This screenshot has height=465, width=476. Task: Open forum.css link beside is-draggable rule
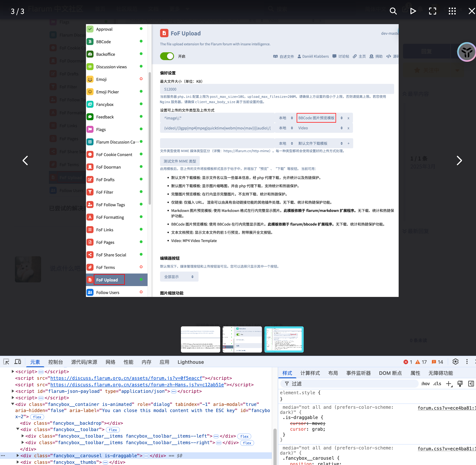[447, 408]
